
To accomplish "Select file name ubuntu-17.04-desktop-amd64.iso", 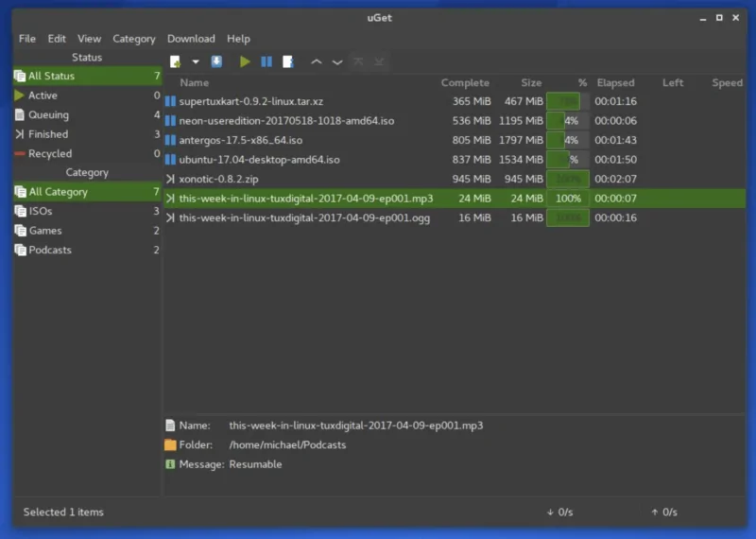I will pyautogui.click(x=259, y=159).
